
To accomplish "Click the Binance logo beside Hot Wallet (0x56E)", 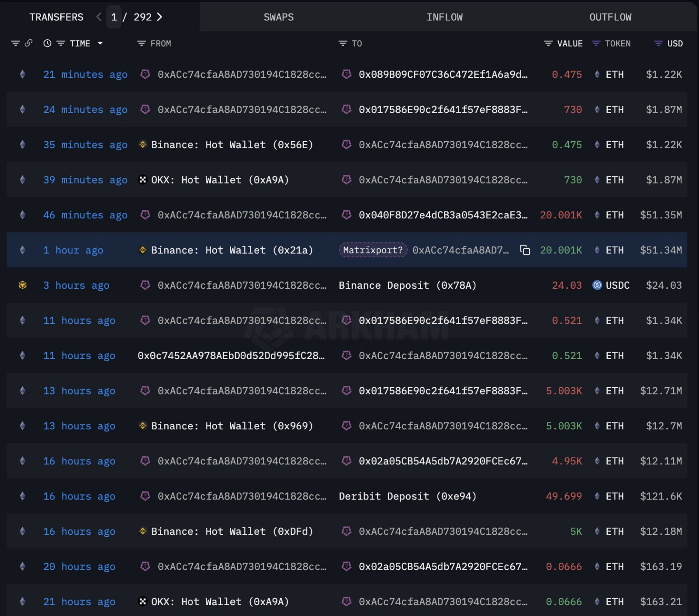I will pos(142,145).
